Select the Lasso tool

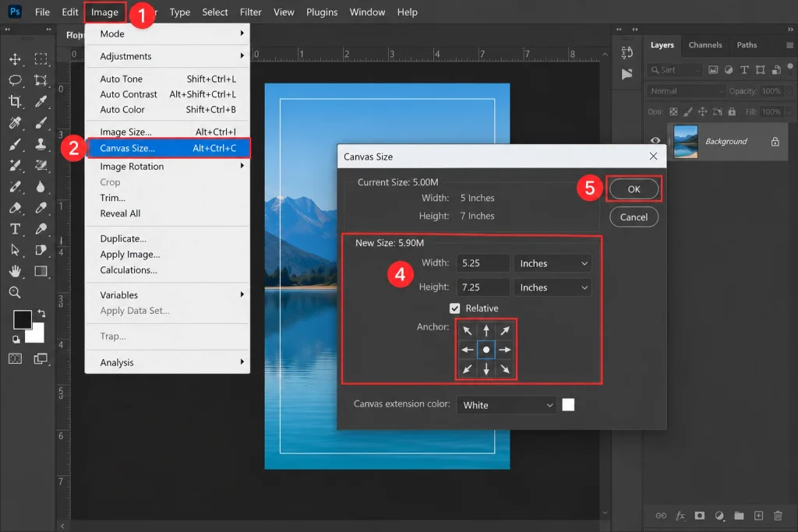click(x=15, y=80)
